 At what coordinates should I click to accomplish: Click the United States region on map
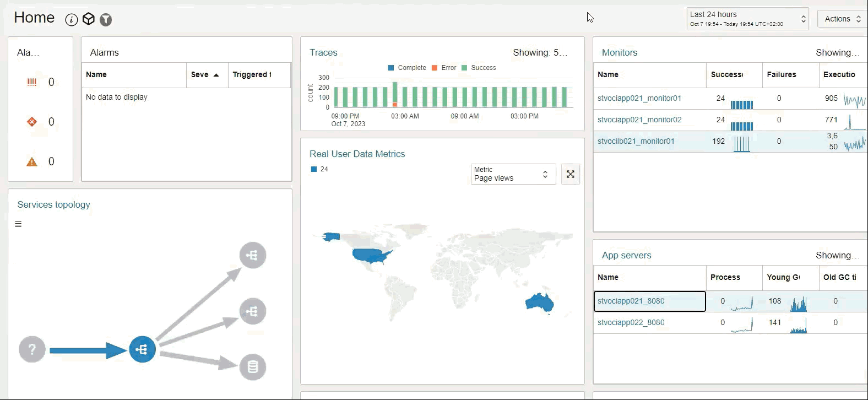[371, 256]
